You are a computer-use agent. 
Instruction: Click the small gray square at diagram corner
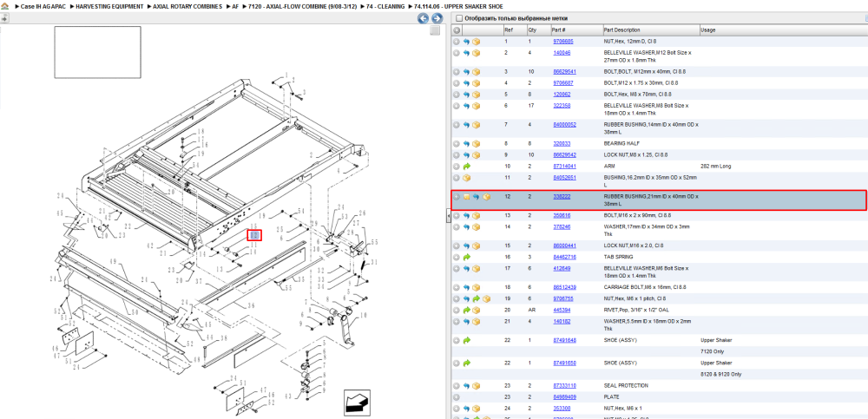(x=435, y=30)
